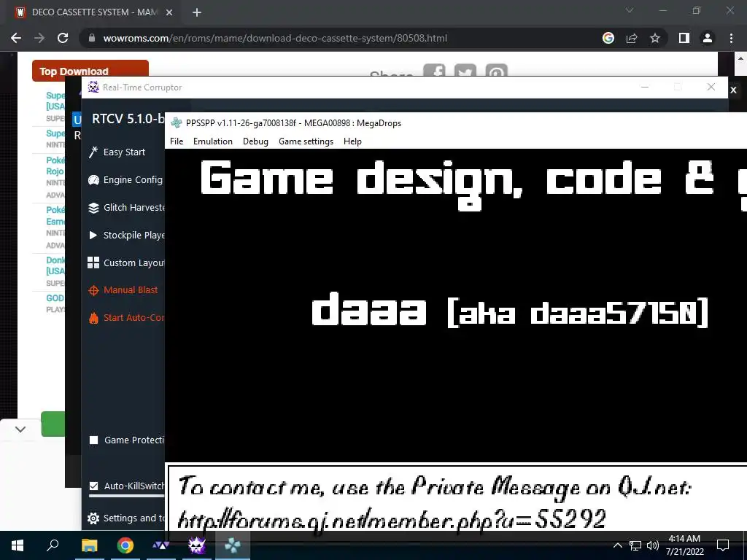Toggle the Auto-KillSwitch checkbox
The image size is (747, 560).
(x=94, y=486)
